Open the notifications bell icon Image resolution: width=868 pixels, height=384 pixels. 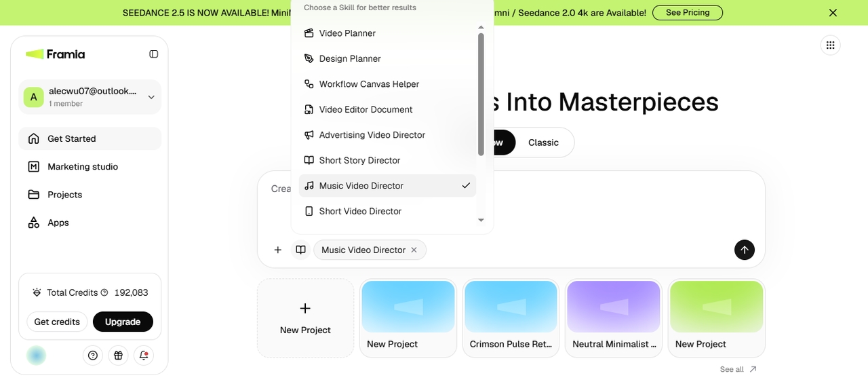tap(143, 355)
